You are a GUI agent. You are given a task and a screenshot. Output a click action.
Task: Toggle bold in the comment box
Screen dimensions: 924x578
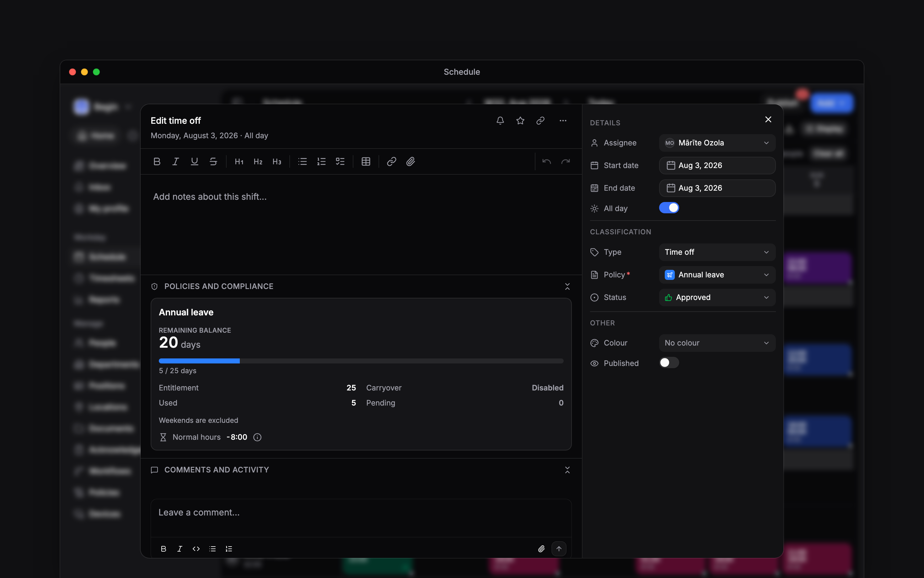click(164, 549)
